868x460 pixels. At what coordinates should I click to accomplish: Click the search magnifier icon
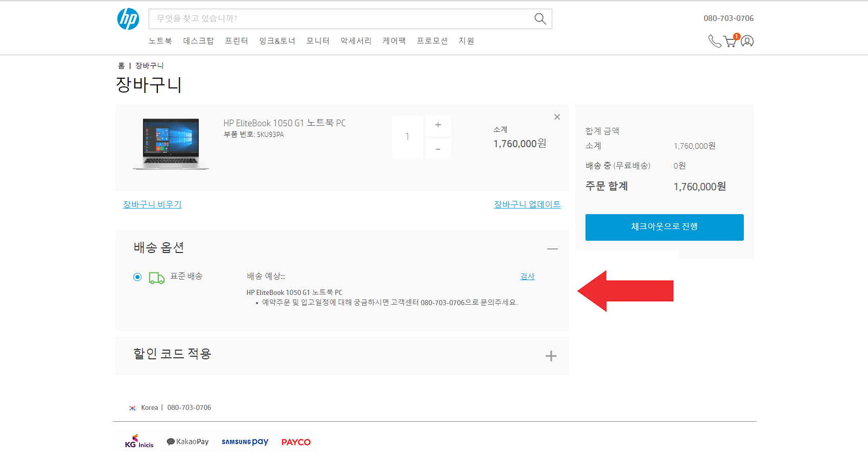coord(540,19)
